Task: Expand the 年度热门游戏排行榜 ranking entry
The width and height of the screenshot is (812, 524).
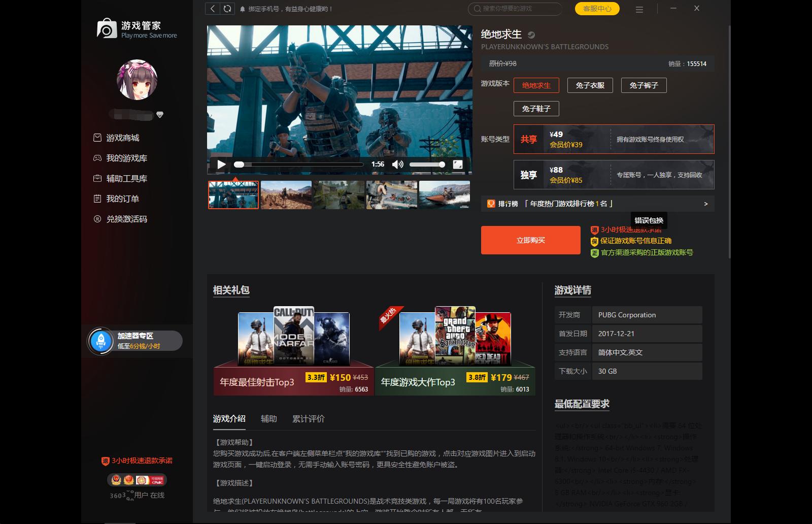Action: point(705,204)
